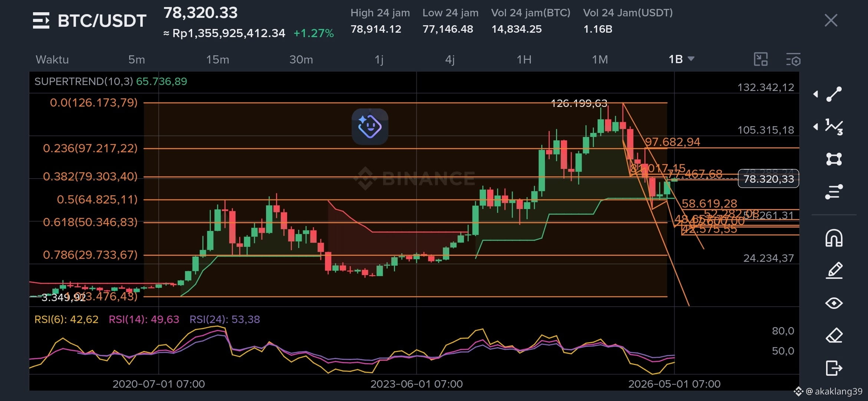Tap the 58.619,28 price label

tap(709, 203)
